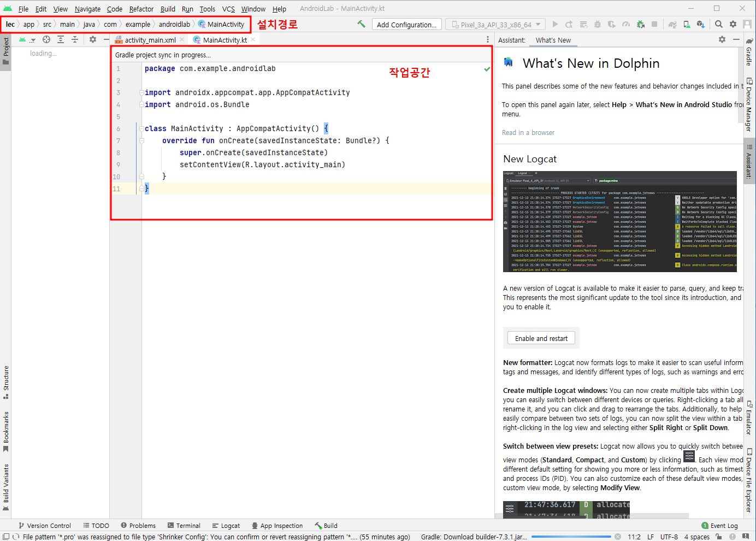Image resolution: width=756 pixels, height=541 pixels.
Task: Click Select Opened File target icon
Action: pos(46,39)
